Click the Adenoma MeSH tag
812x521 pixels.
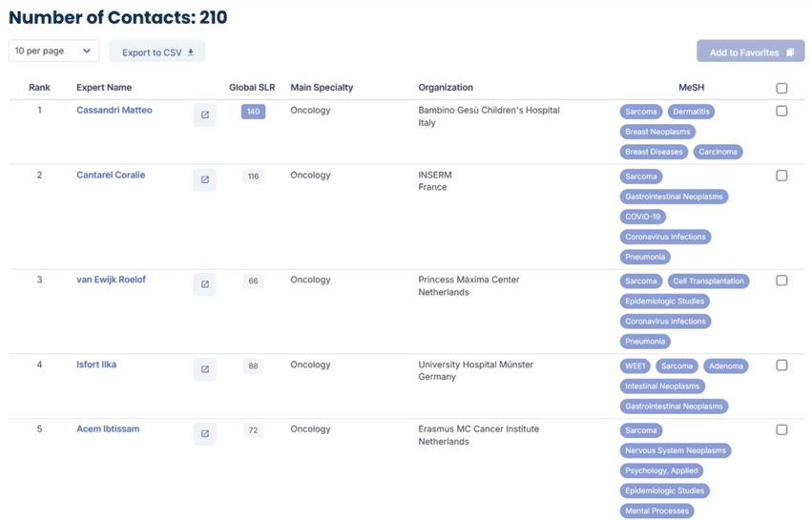725,366
